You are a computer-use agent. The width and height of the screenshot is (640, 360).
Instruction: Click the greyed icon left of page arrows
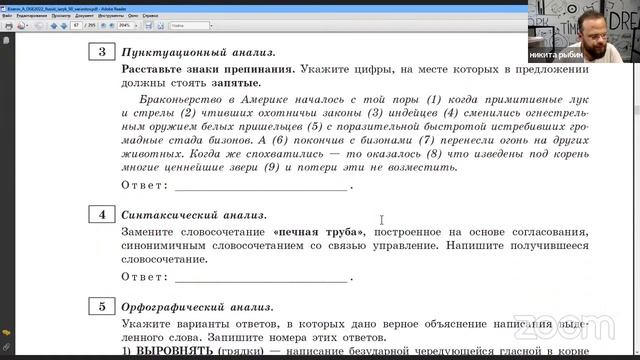[39, 26]
